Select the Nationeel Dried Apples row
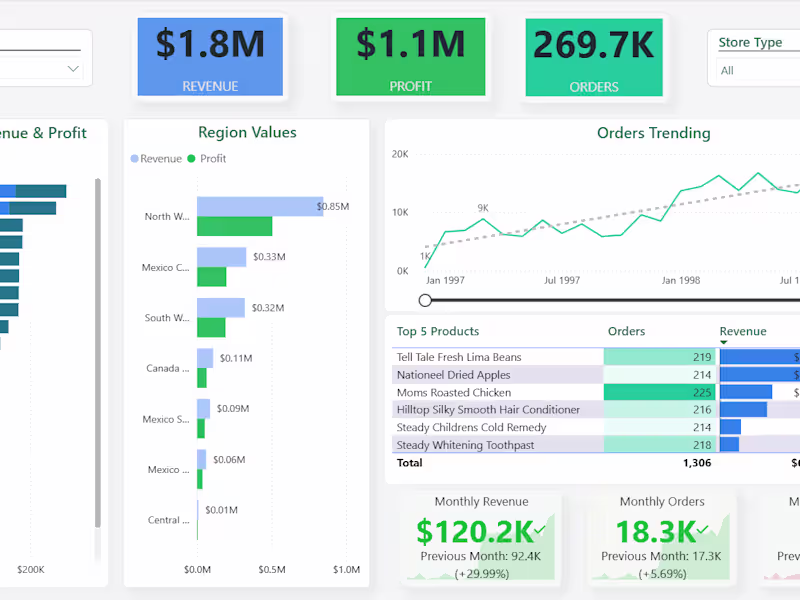The width and height of the screenshot is (800, 600). pos(596,375)
